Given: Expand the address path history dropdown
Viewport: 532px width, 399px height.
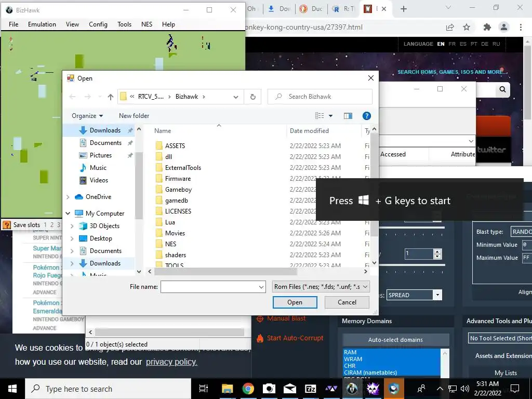Looking at the screenshot, I should [236, 97].
